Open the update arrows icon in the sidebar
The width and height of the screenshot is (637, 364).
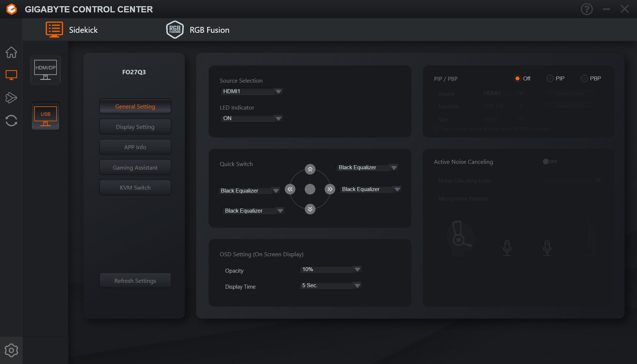coord(11,120)
